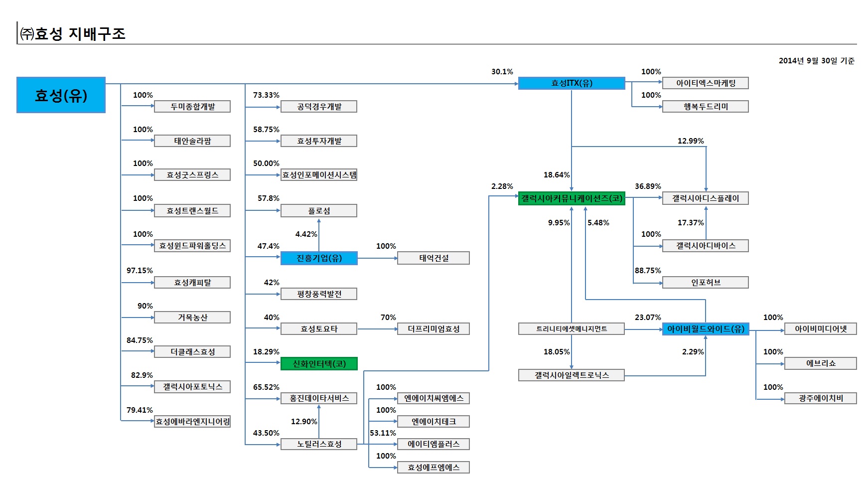Screen dimensions: 868x483
Task: Click the 홍진데이타서비스 box
Action: click(319, 398)
